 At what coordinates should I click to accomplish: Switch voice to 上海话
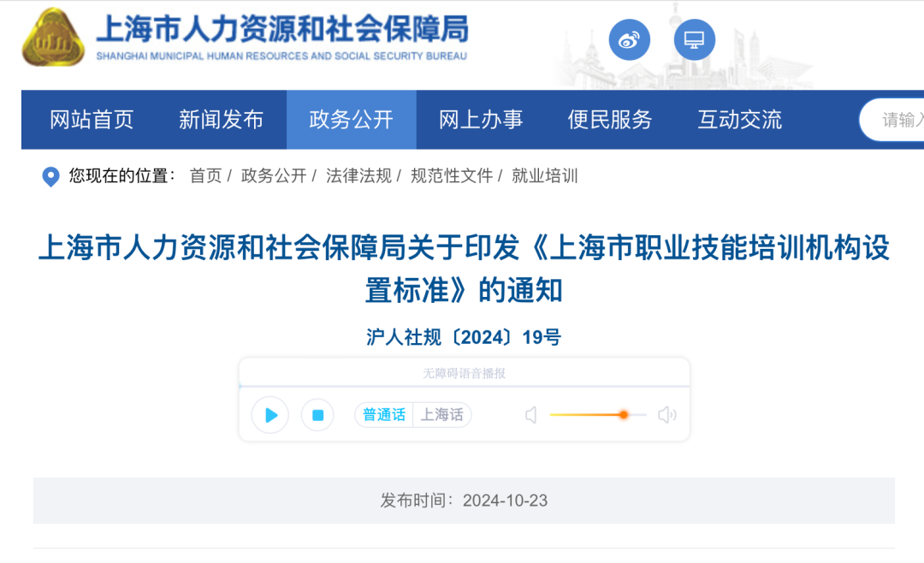tap(442, 414)
